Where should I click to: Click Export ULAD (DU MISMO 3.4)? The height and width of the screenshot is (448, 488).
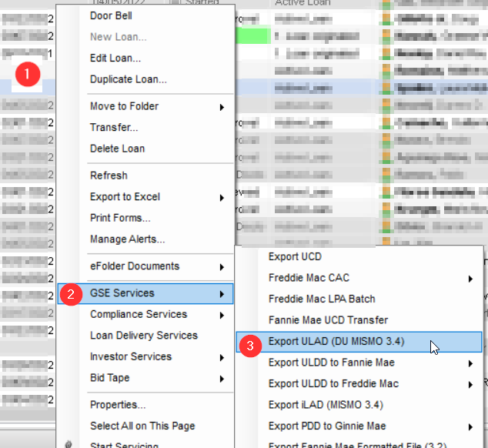pos(359,342)
